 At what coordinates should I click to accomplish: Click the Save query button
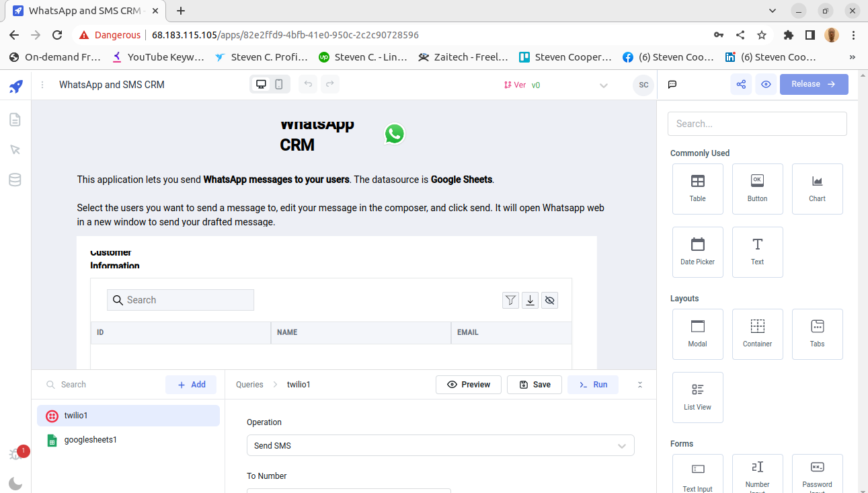[x=535, y=385]
